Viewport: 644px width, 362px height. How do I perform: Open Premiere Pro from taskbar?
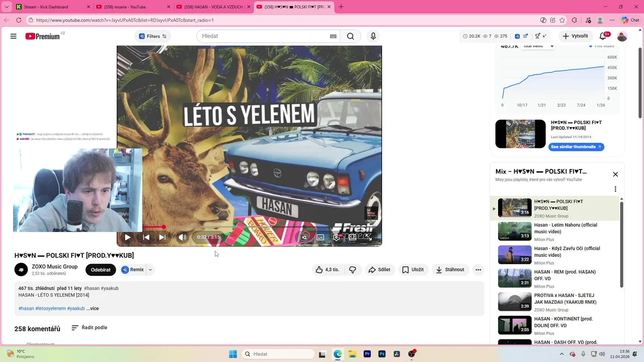367,354
